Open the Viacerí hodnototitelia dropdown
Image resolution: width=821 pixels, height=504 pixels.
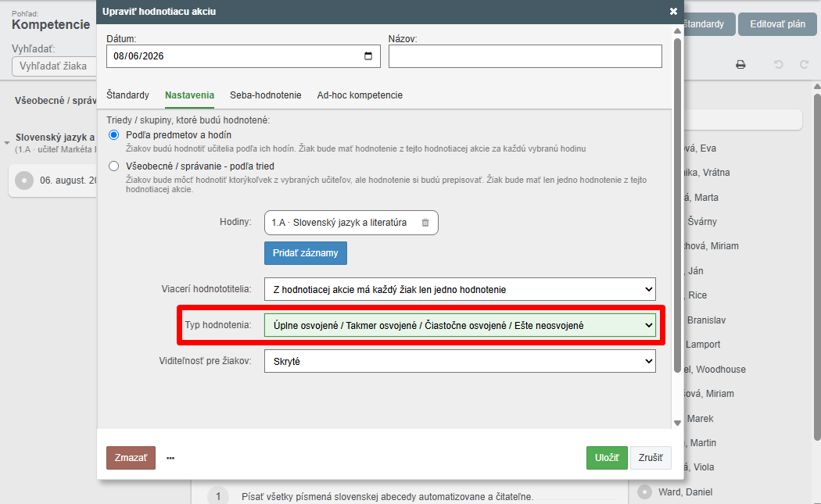pyautogui.click(x=460, y=289)
